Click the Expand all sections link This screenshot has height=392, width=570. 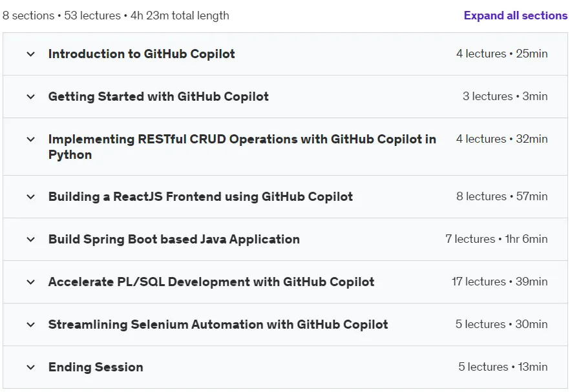(x=516, y=15)
